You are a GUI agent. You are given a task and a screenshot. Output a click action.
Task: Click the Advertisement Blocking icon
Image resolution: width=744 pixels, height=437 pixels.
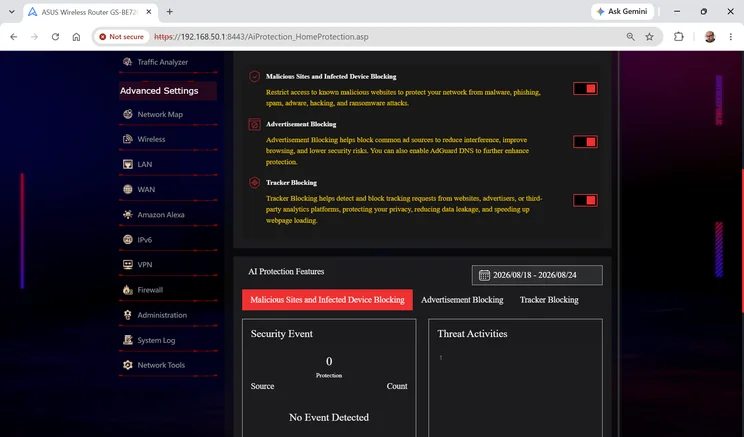tap(254, 124)
